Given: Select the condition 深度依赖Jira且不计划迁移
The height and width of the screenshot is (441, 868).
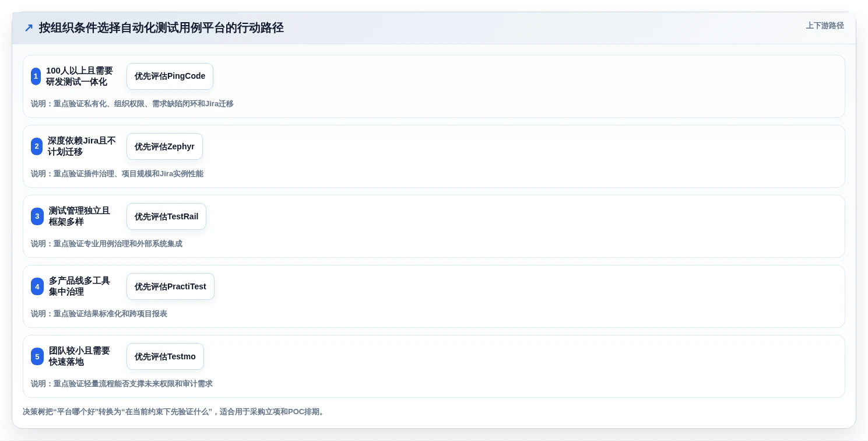Looking at the screenshot, I should tap(82, 146).
